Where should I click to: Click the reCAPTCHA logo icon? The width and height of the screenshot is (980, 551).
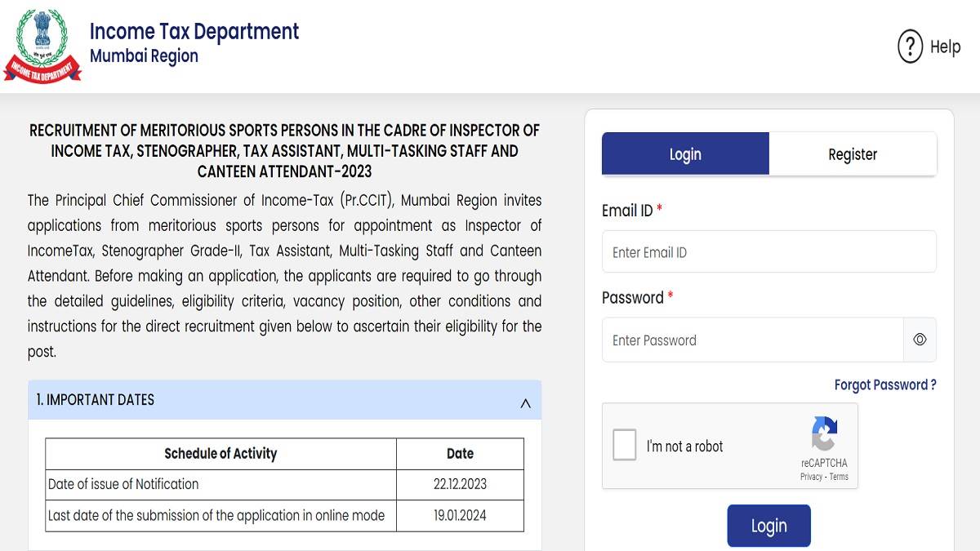coord(824,433)
